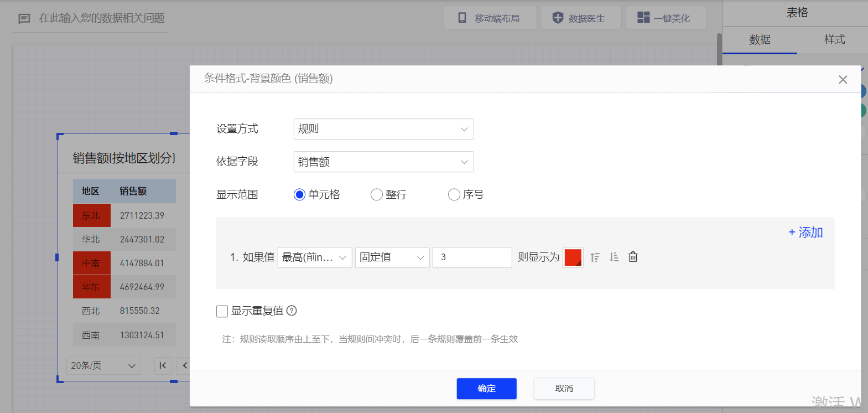Select the 整行 display range
868x413 pixels.
pos(377,194)
